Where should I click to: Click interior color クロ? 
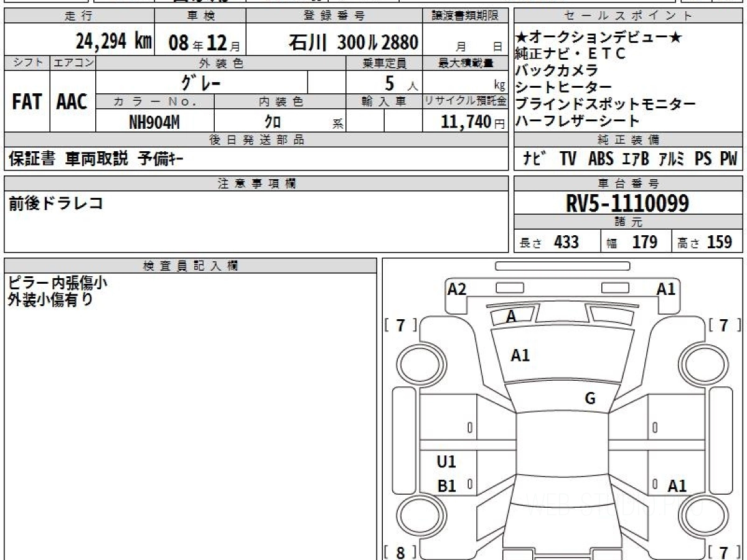pos(273,122)
